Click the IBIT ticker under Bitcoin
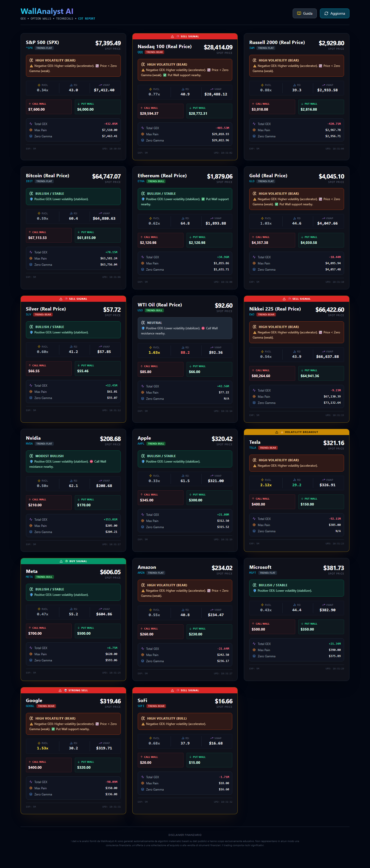This screenshot has width=370, height=868. pyautogui.click(x=29, y=181)
